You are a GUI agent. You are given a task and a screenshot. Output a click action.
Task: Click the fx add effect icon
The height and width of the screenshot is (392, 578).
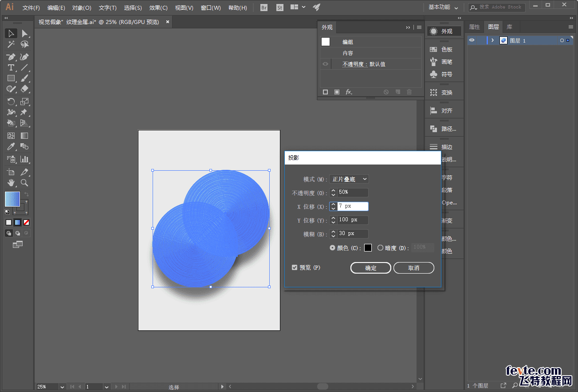[x=349, y=92]
